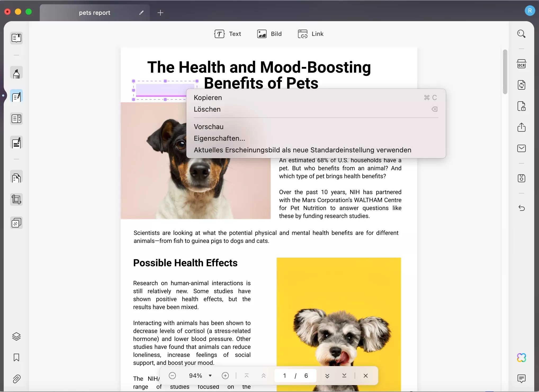Click the Search magnifier icon
The width and height of the screenshot is (539, 392).
pos(522,34)
